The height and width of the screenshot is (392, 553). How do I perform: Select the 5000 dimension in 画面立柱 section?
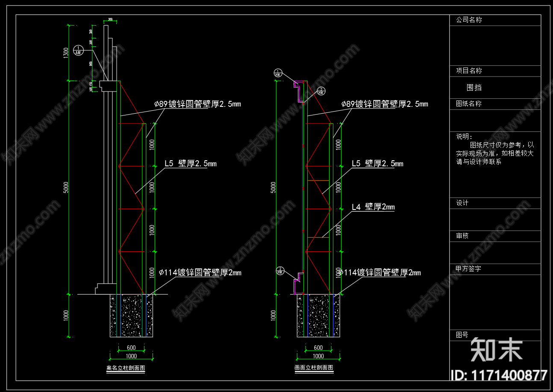[273, 187]
